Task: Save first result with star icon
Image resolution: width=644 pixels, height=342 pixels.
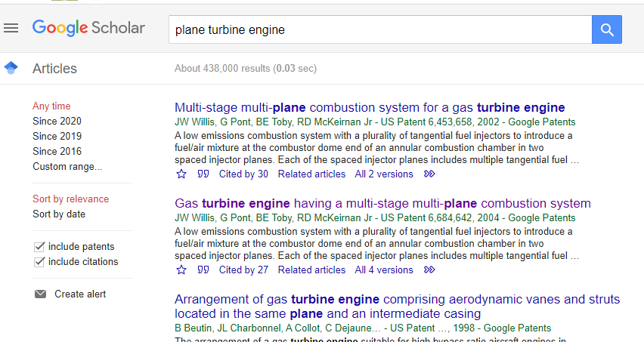Action: pos(181,174)
